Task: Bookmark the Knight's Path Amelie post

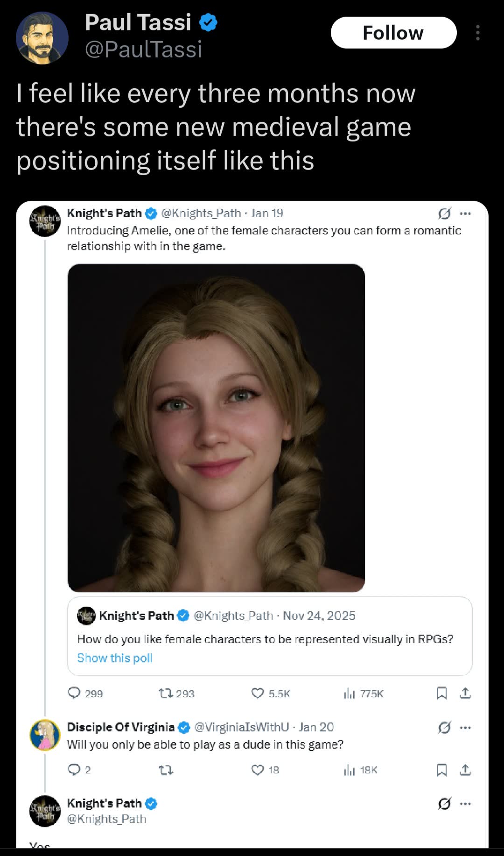Action: 441,693
